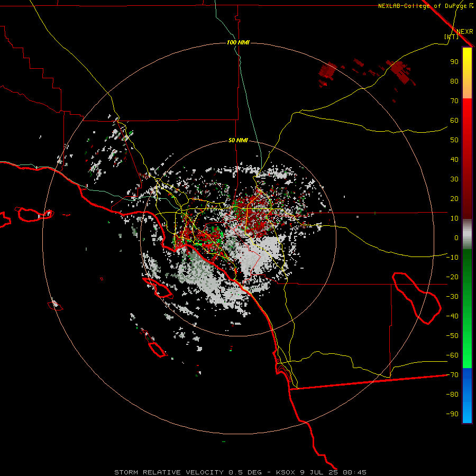The height and width of the screenshot is (476, 476).
Task: Click the -10 value on velocity scale
Action: [x=452, y=258]
